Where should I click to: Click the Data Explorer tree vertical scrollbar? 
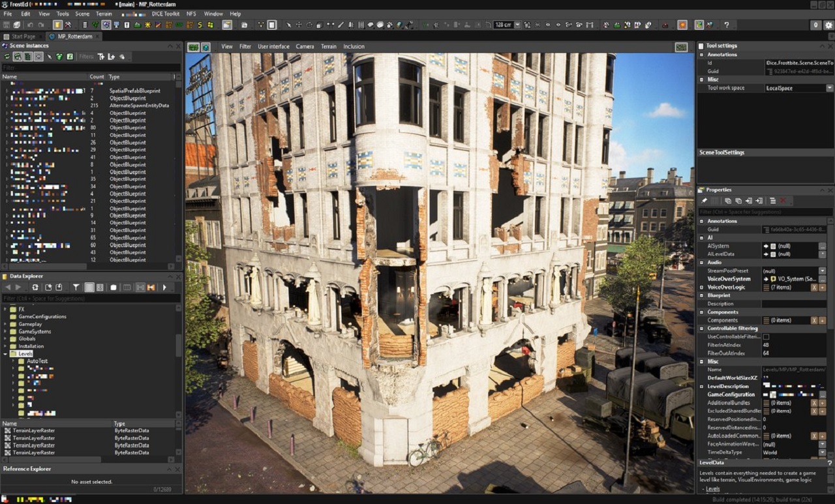(179, 346)
